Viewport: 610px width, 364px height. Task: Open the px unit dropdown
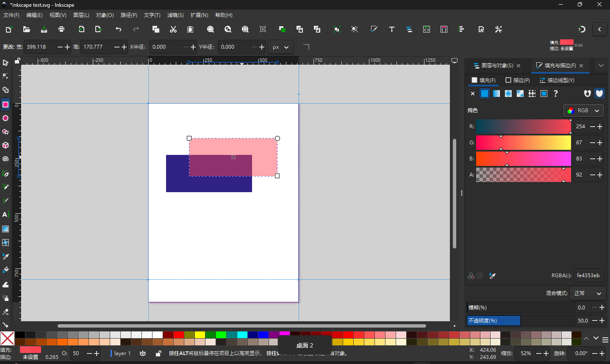pyautogui.click(x=281, y=47)
